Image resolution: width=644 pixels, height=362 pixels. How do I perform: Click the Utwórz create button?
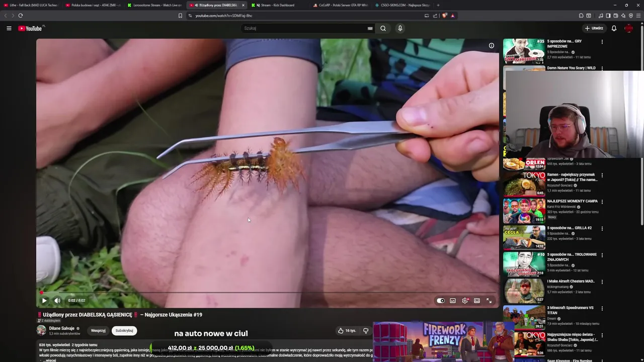pyautogui.click(x=594, y=28)
